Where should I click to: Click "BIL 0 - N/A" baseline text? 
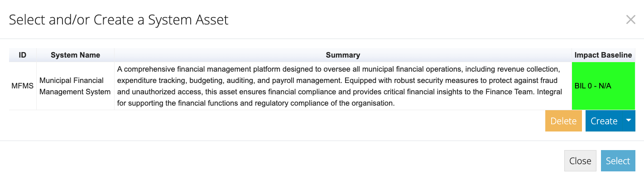pos(593,86)
